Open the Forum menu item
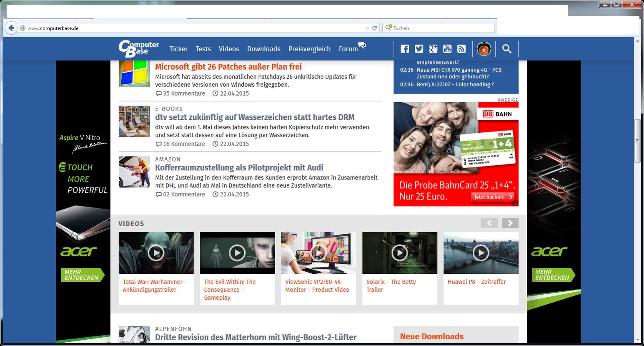 point(348,49)
